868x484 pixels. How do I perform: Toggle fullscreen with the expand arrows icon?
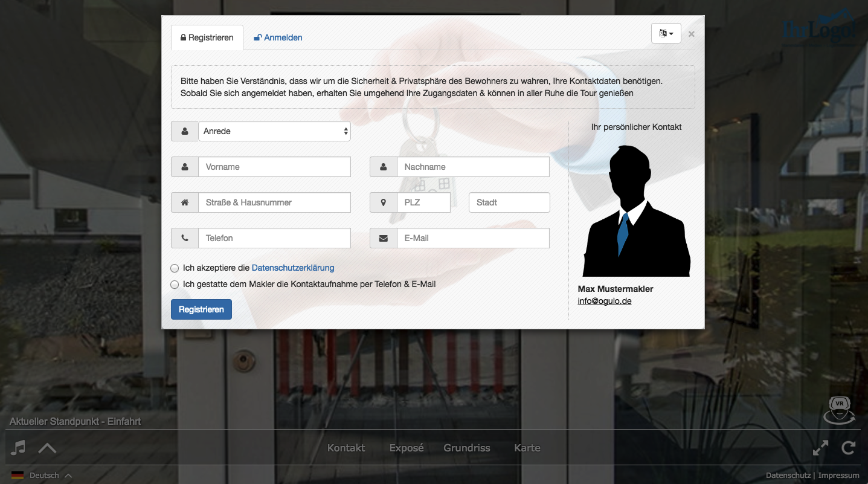(x=820, y=448)
